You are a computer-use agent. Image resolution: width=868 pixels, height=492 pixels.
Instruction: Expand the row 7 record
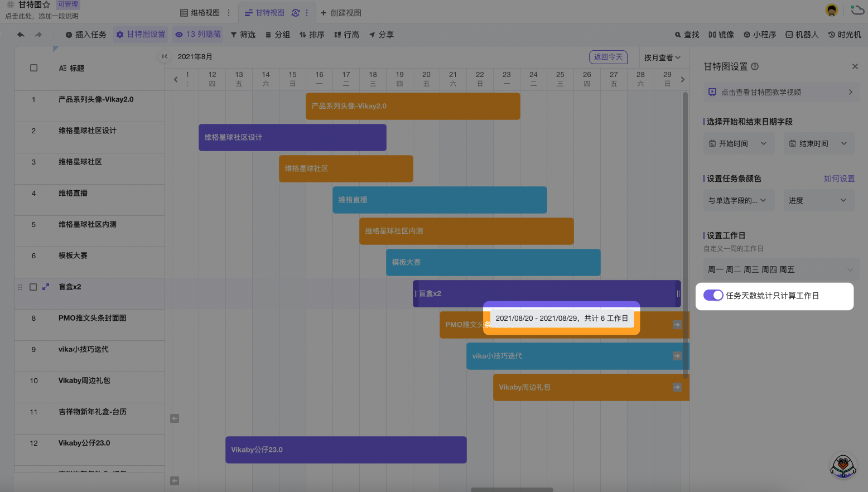pyautogui.click(x=46, y=287)
